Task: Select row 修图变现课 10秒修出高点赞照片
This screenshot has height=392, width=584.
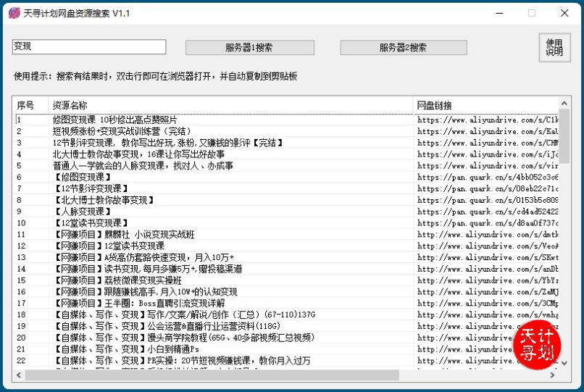Action: point(287,120)
